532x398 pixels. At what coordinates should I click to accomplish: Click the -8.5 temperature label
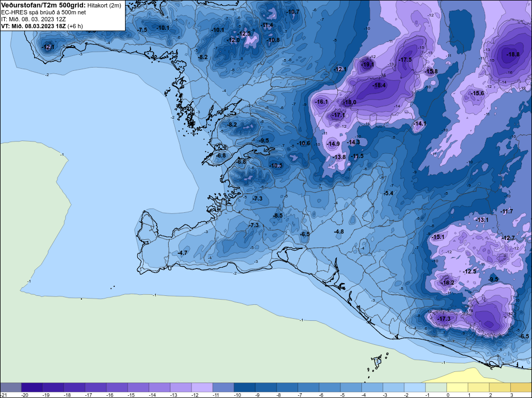coord(278,216)
